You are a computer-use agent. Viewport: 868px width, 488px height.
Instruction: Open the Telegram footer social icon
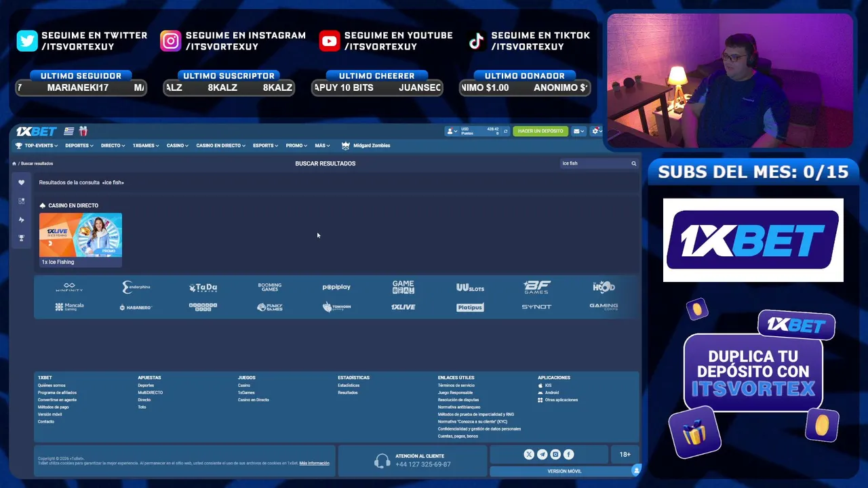542,455
